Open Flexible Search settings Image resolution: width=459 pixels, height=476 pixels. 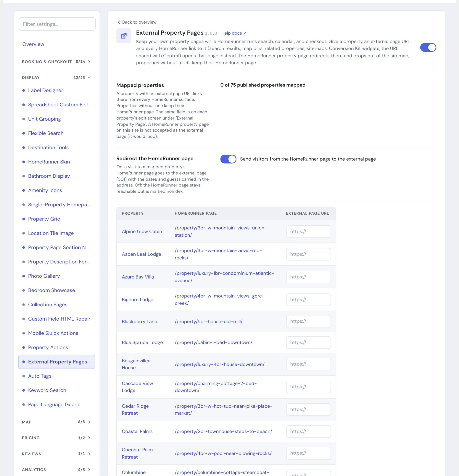point(46,133)
